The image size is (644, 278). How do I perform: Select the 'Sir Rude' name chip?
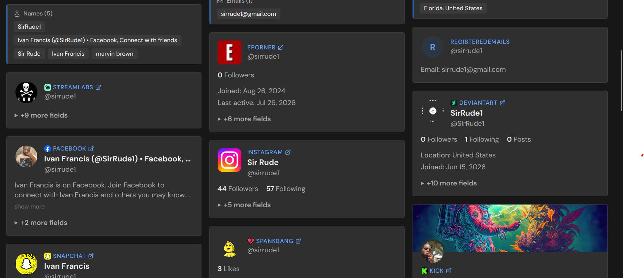[x=29, y=54]
